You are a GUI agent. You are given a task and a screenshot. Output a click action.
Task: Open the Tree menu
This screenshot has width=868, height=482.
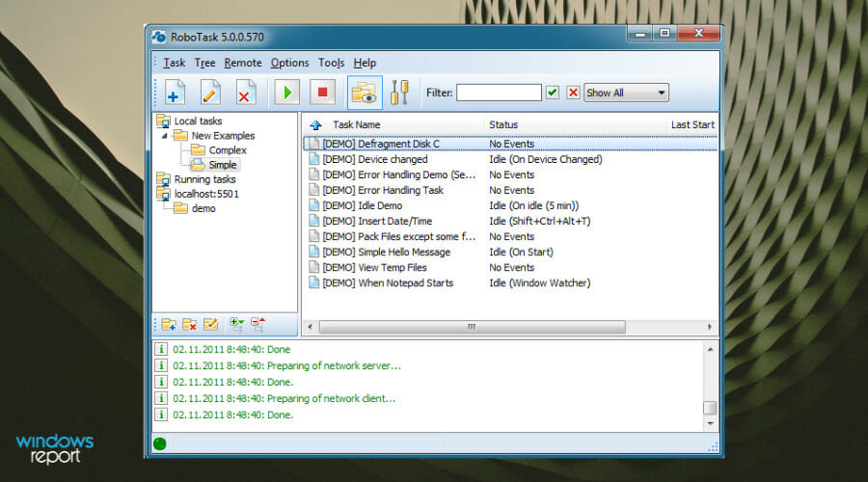coord(204,63)
